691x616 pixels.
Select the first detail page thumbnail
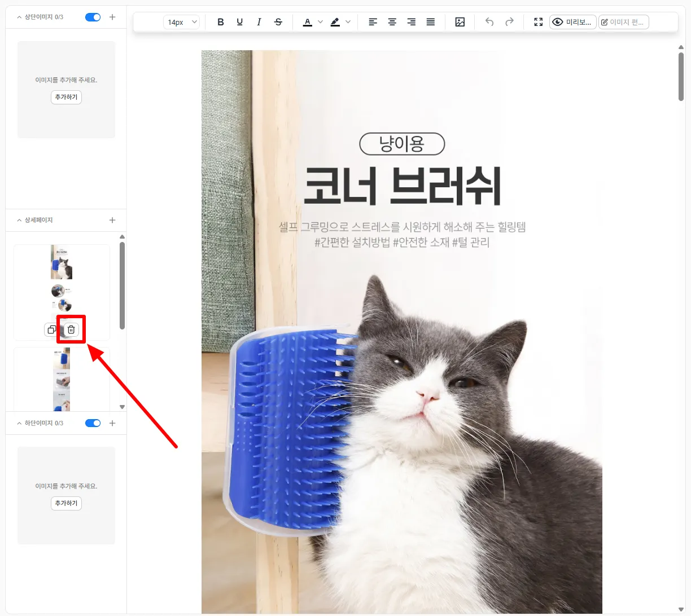(62, 292)
